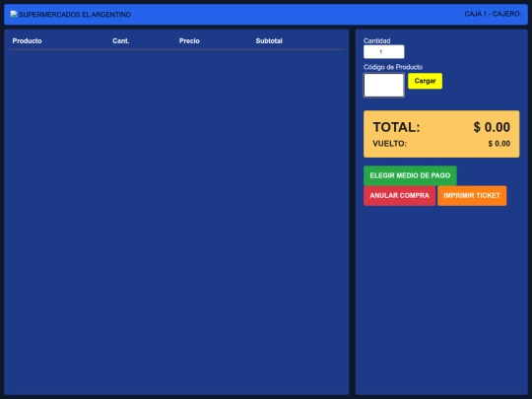Click the SUPERMERCADOS EL ARGENTINO title

pyautogui.click(x=75, y=15)
